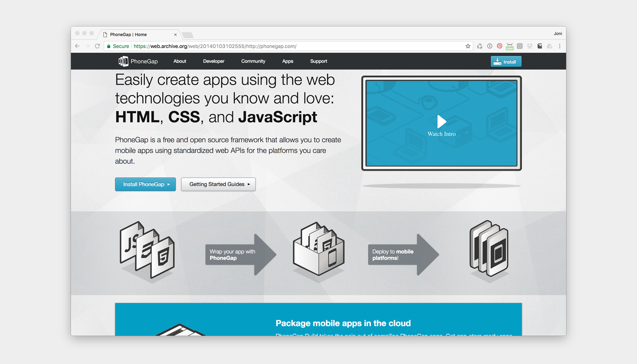The width and height of the screenshot is (637, 364).
Task: Close the PhoneGap Home tab
Action: click(x=176, y=35)
